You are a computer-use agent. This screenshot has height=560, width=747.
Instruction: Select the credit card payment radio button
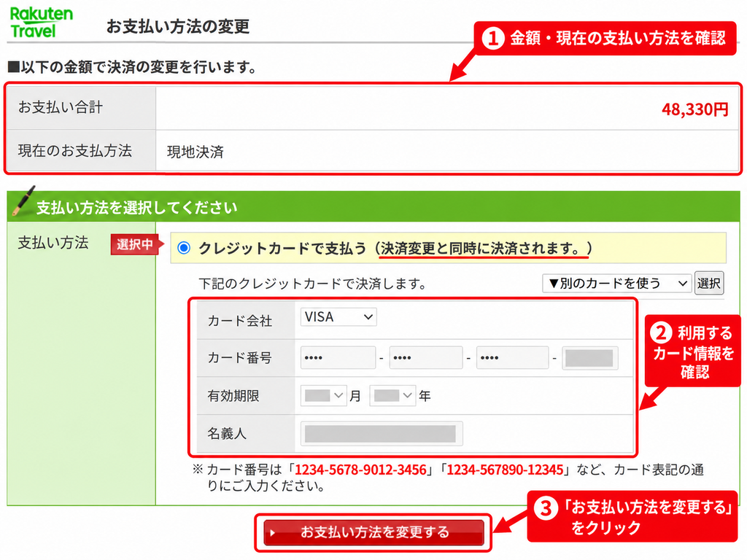point(184,248)
